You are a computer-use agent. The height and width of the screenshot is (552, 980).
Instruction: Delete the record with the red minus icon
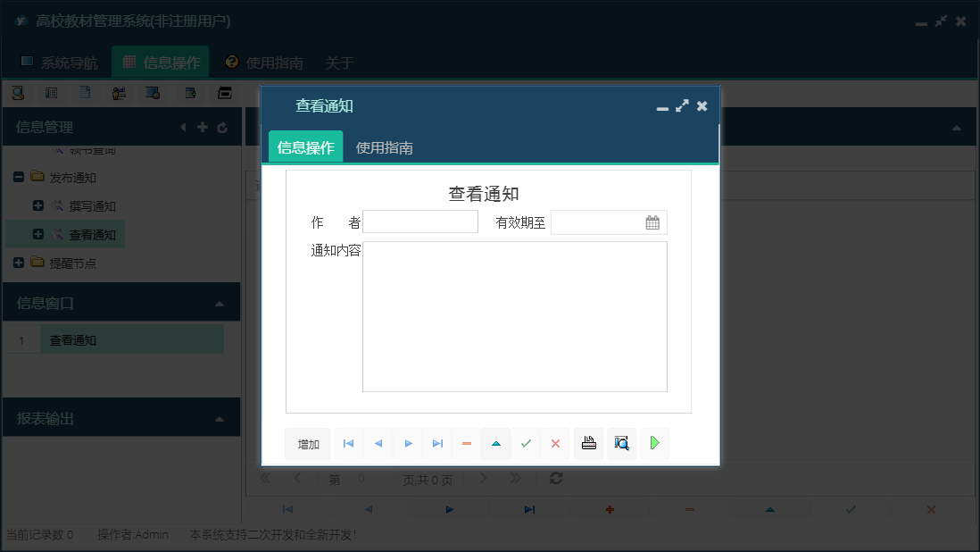pos(466,443)
